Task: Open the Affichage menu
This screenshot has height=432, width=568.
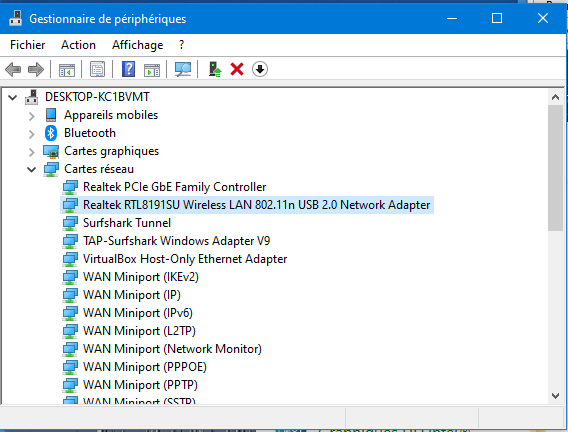Action: pos(138,45)
